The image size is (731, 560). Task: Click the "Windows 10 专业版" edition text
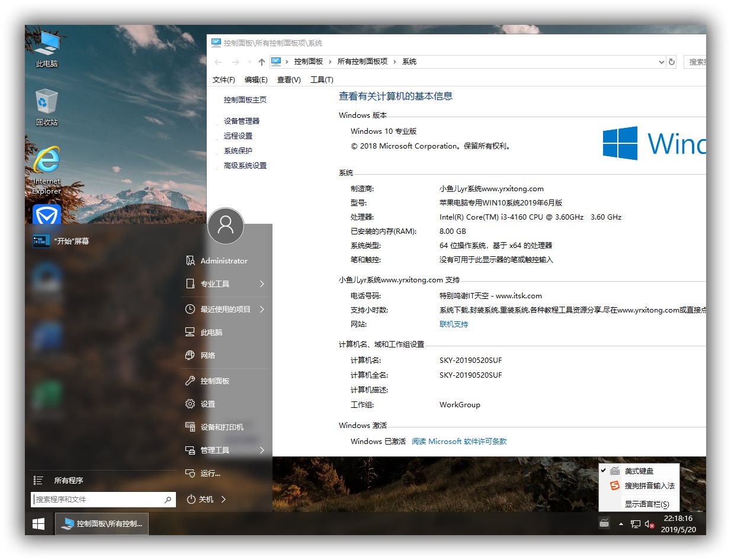click(384, 131)
